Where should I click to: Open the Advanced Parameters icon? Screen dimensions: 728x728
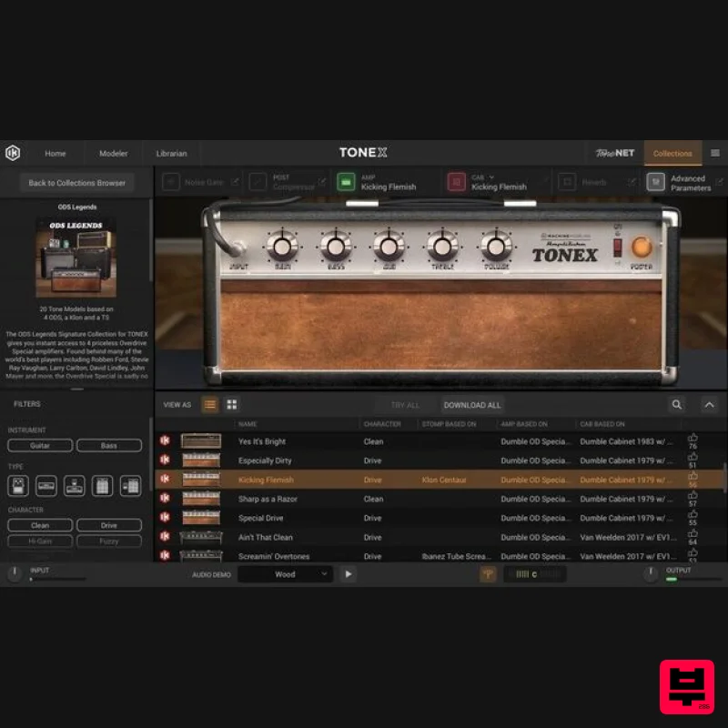pos(655,182)
